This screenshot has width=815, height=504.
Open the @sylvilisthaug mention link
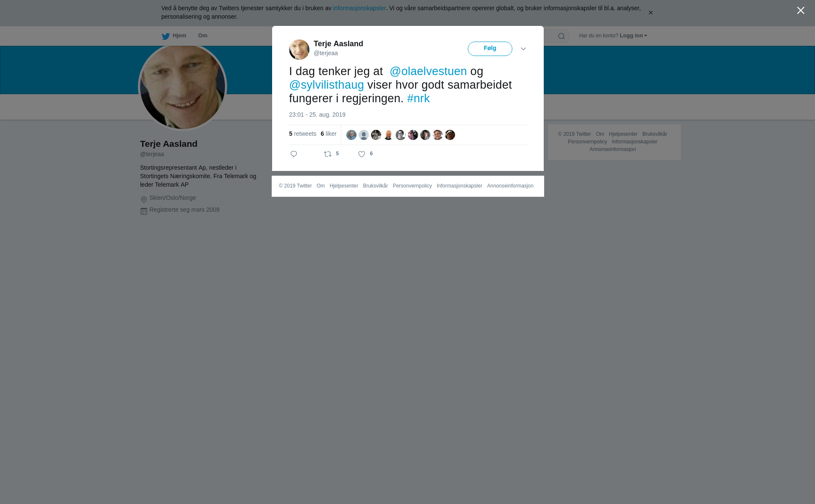click(x=326, y=85)
